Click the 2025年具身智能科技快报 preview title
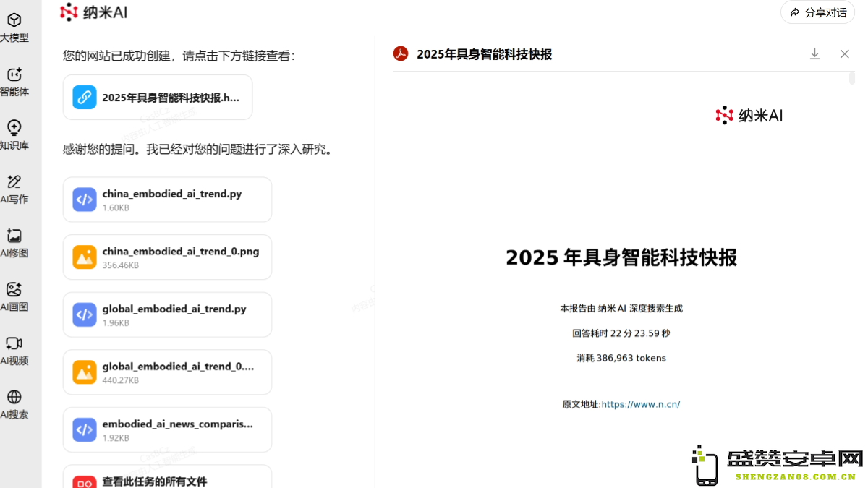This screenshot has width=868, height=488. click(x=485, y=54)
